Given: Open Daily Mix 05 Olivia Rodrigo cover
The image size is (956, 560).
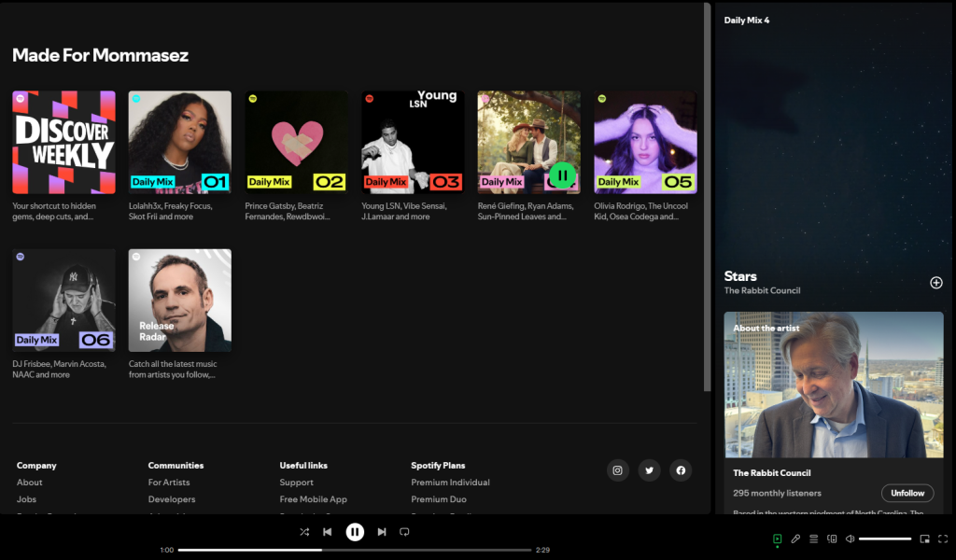Looking at the screenshot, I should (646, 143).
